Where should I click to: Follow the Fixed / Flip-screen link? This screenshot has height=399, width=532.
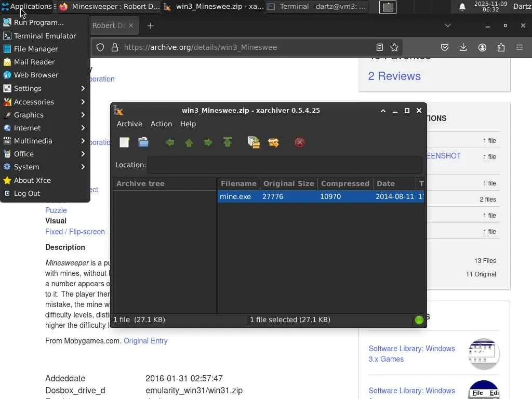[x=75, y=232]
